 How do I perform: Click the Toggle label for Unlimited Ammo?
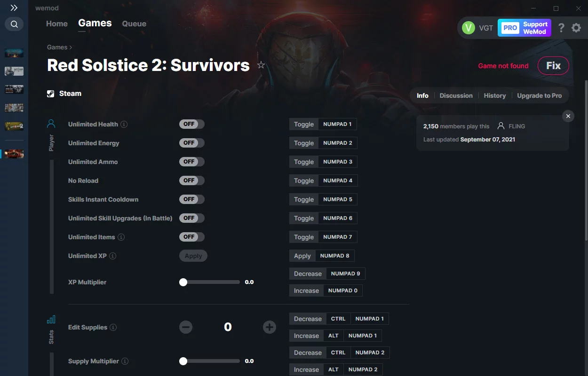coord(304,162)
